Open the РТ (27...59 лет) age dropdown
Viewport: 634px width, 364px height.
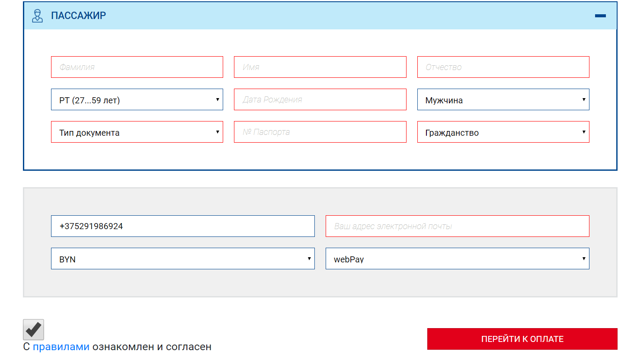[x=137, y=99]
